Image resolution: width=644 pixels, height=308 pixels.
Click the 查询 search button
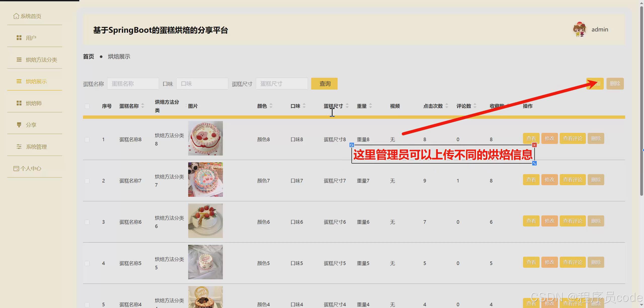[x=324, y=84]
